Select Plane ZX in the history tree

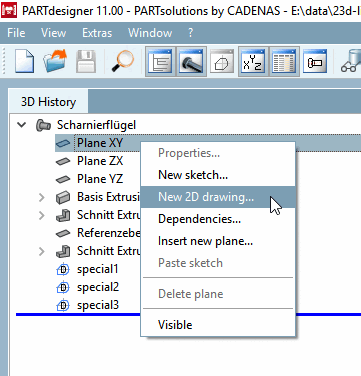point(100,161)
